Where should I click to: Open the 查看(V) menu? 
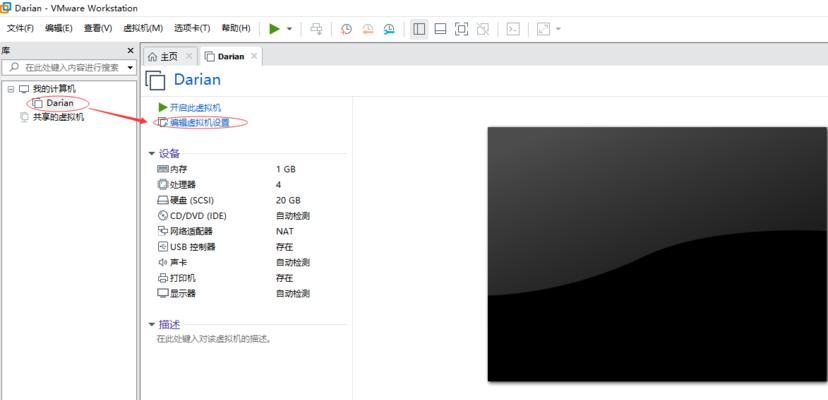coord(98,29)
